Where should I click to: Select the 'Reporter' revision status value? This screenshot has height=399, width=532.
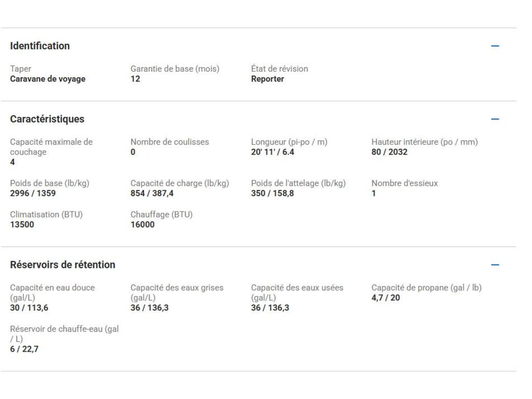tap(268, 79)
